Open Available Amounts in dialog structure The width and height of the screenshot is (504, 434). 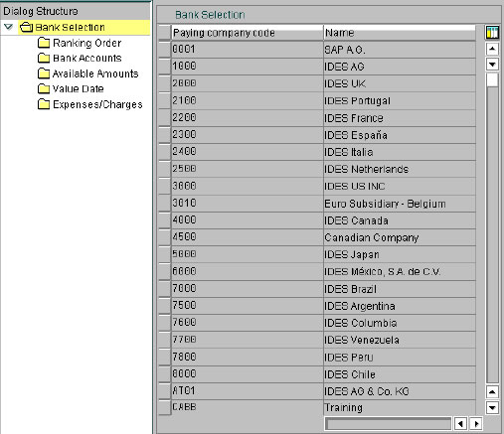pyautogui.click(x=95, y=73)
